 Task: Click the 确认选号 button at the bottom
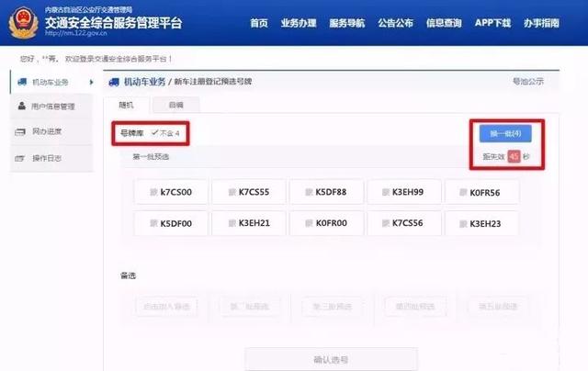point(331,359)
